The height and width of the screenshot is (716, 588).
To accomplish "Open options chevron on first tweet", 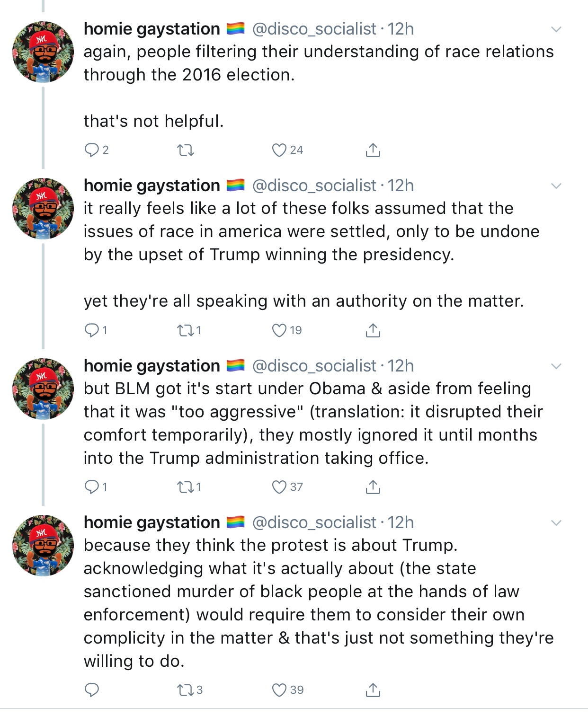I will 556,29.
